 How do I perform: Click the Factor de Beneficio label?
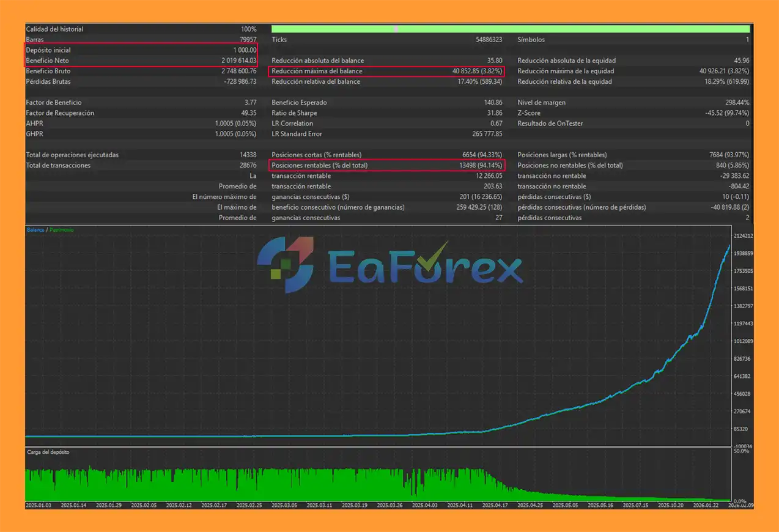pos(54,103)
